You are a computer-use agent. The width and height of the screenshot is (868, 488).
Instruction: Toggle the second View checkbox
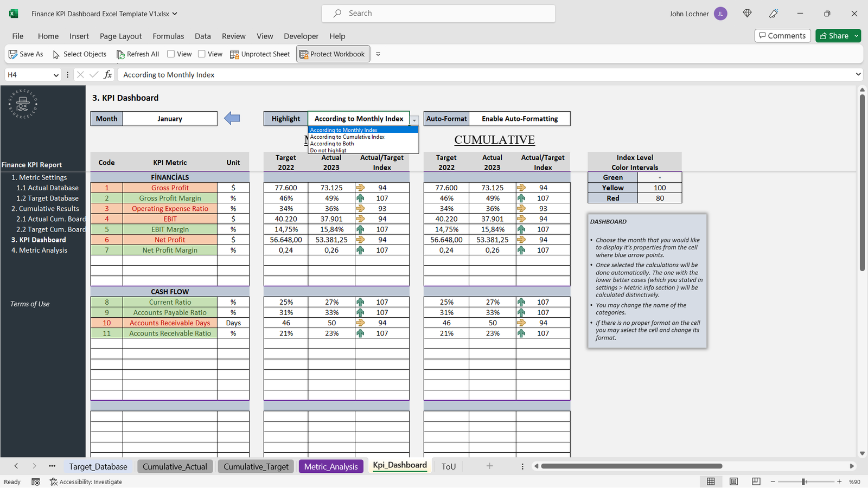pyautogui.click(x=202, y=54)
